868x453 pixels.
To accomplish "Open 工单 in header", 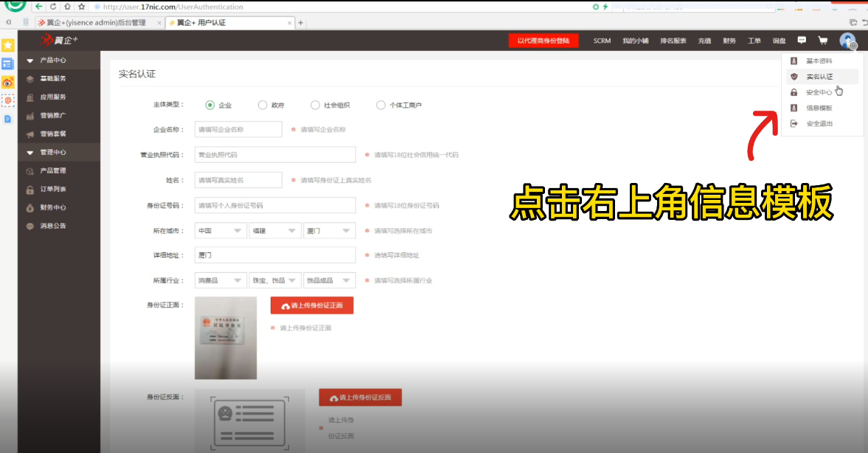I will pos(754,41).
